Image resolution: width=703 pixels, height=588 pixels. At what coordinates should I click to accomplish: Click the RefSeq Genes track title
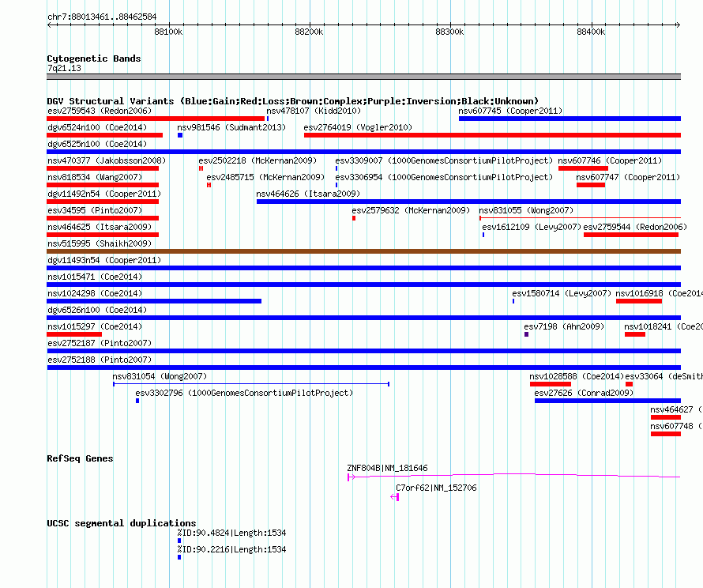tap(81, 458)
